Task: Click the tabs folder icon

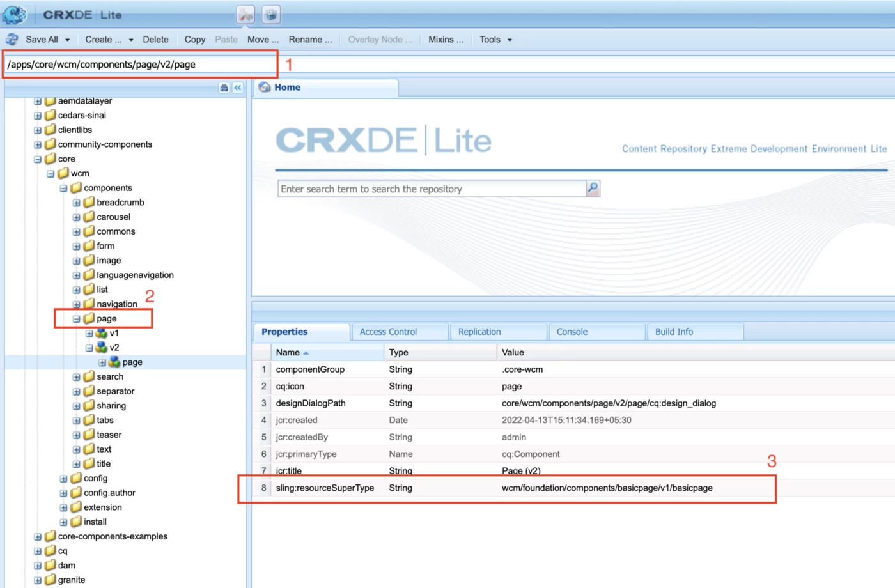Action: click(x=89, y=420)
